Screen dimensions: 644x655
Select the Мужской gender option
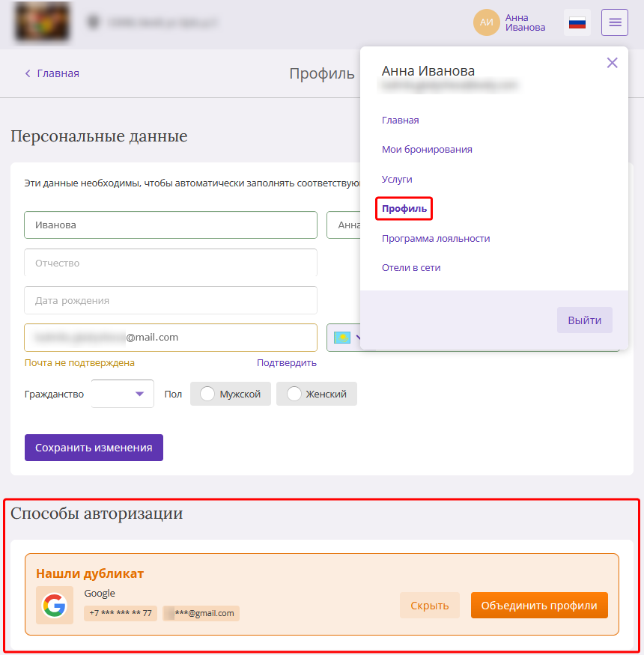(x=231, y=394)
